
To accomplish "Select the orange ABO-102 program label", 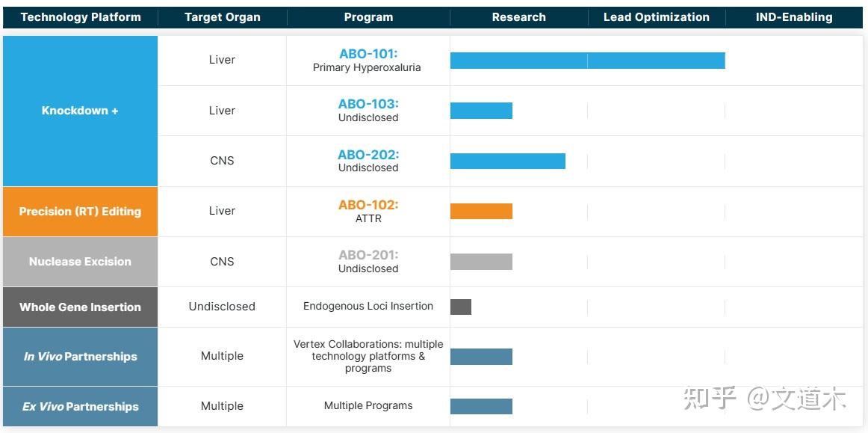I will tap(368, 205).
